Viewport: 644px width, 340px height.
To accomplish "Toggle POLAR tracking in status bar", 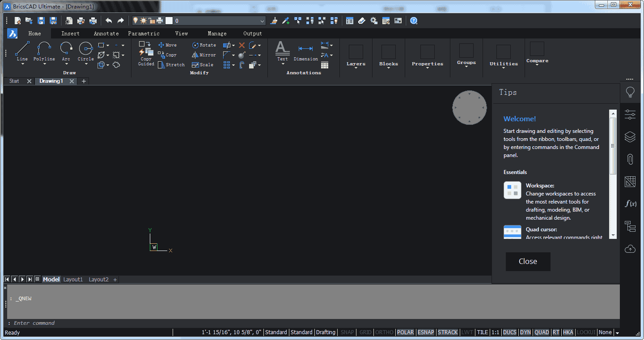I will (x=405, y=332).
